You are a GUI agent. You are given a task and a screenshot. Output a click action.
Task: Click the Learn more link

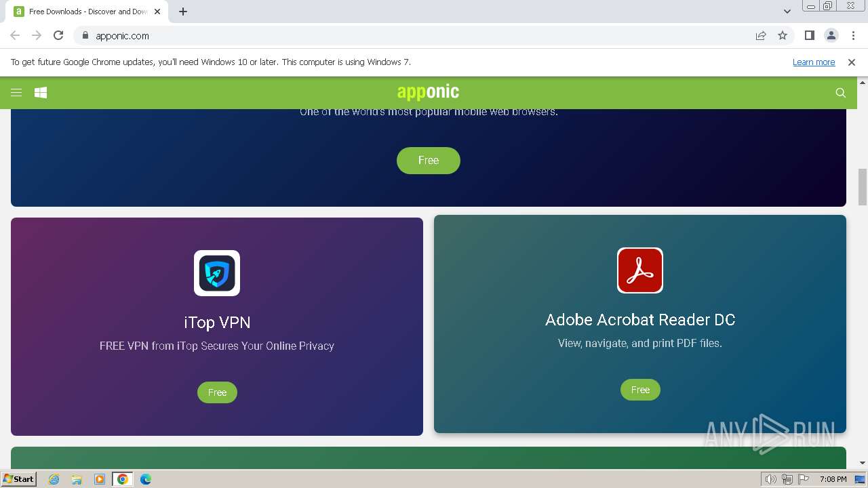point(814,62)
